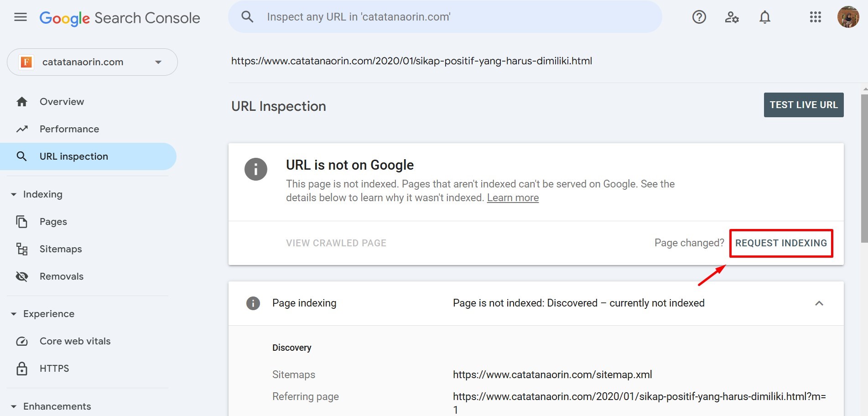Click the Overview home icon
This screenshot has width=868, height=416.
(x=22, y=102)
